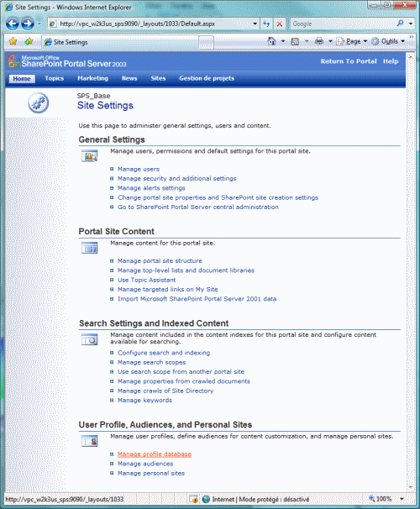Viewport: 420px width, 509px height.
Task: Click the address bar URL field
Action: (x=151, y=24)
